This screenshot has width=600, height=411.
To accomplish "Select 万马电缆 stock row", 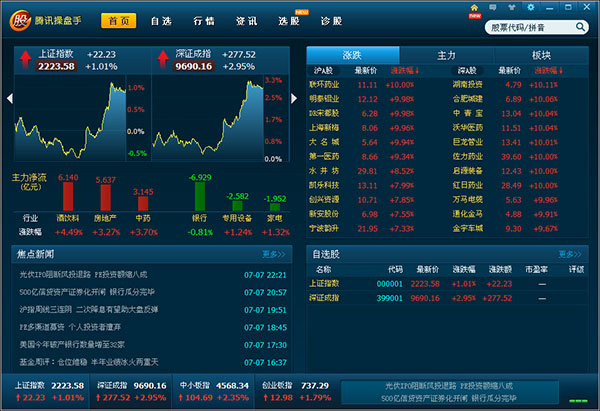I will pos(505,200).
